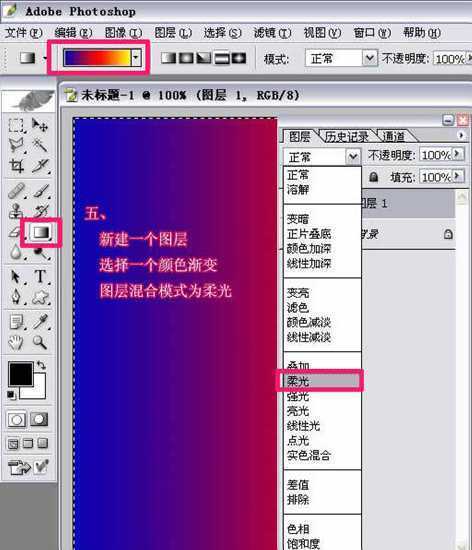Select the Dodge tool
This screenshot has height=550, width=472.
pyautogui.click(x=41, y=252)
